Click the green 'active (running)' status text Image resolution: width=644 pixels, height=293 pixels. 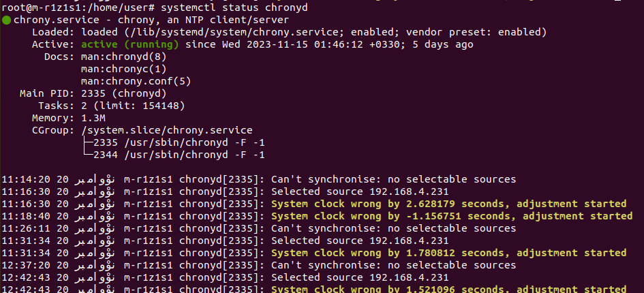tap(129, 44)
